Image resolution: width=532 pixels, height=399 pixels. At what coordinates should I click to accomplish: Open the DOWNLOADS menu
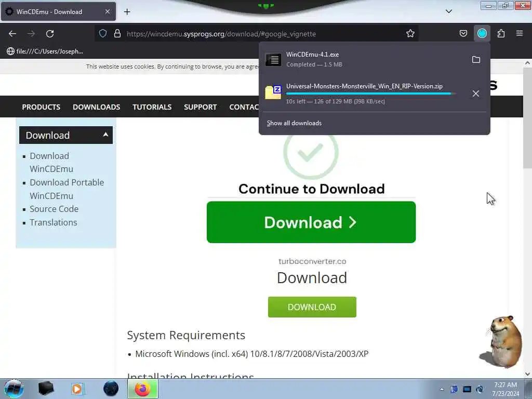96,107
